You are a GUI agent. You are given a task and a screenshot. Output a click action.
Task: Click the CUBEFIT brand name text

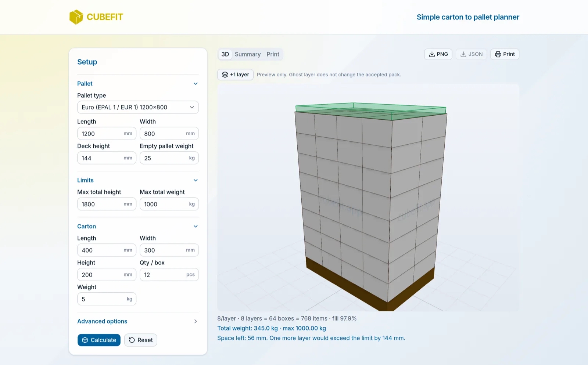pyautogui.click(x=105, y=17)
